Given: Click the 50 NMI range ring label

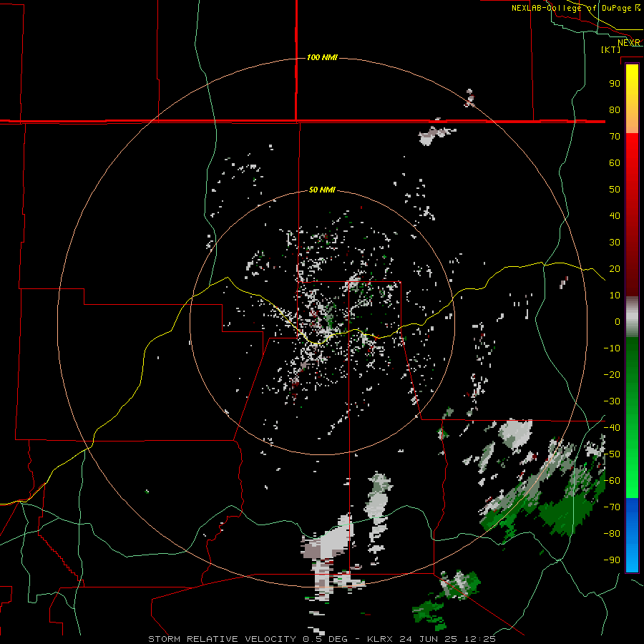Looking at the screenshot, I should [322, 190].
